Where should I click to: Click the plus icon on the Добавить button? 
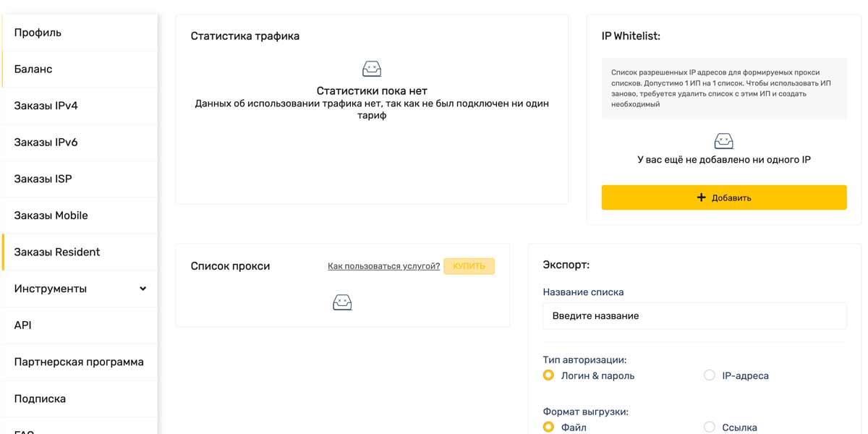click(701, 197)
